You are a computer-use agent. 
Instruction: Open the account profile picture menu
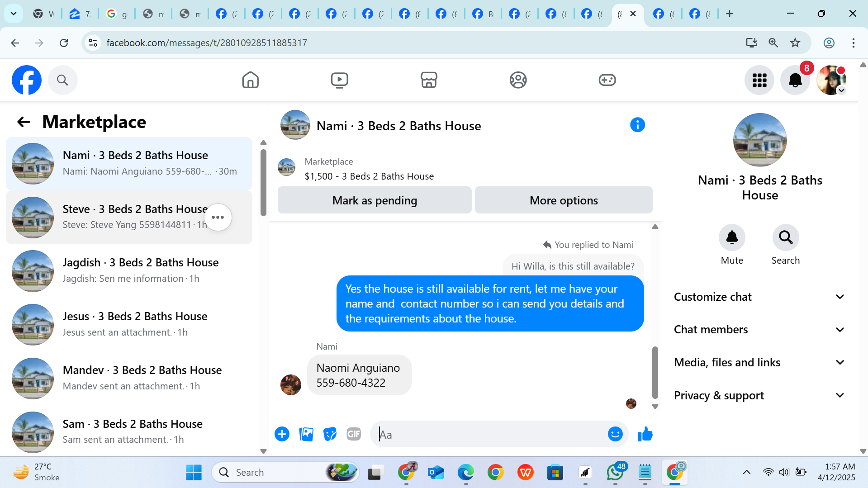click(x=831, y=81)
